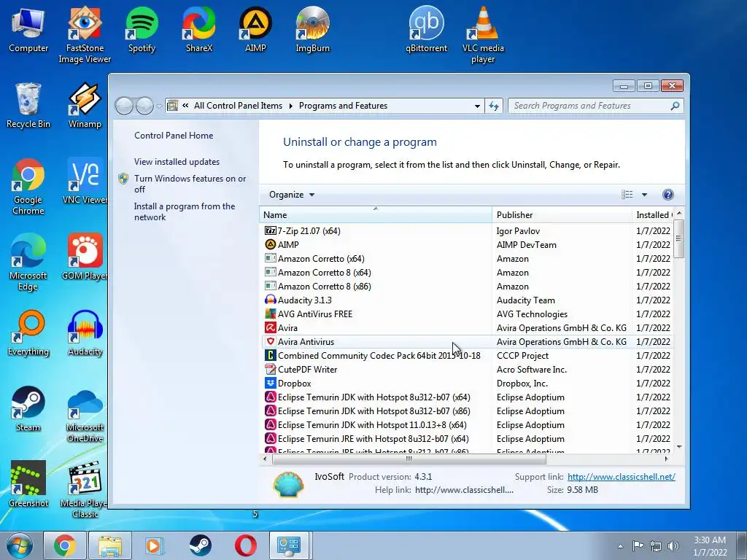Click the vertical scrollbar thumb
Screen dimensions: 747x560
679,239
